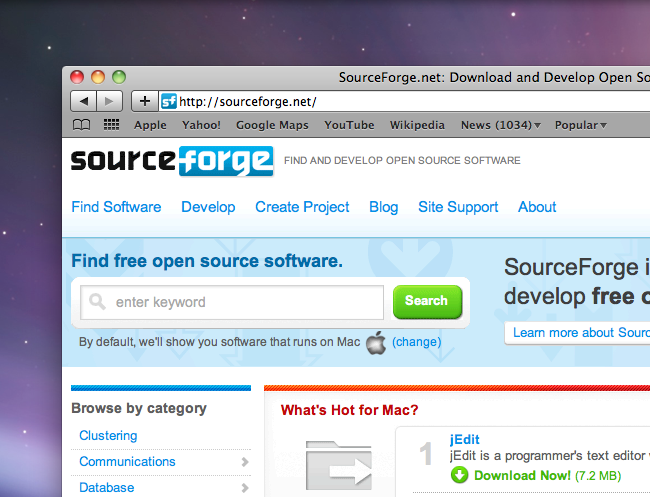Click the green download arrow for jEdit

pos(459,475)
